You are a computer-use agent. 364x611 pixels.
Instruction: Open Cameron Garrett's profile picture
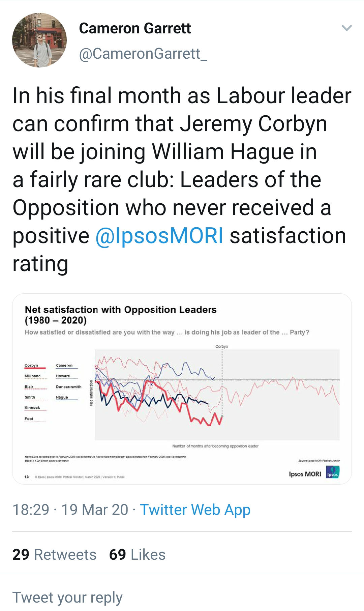(x=39, y=40)
